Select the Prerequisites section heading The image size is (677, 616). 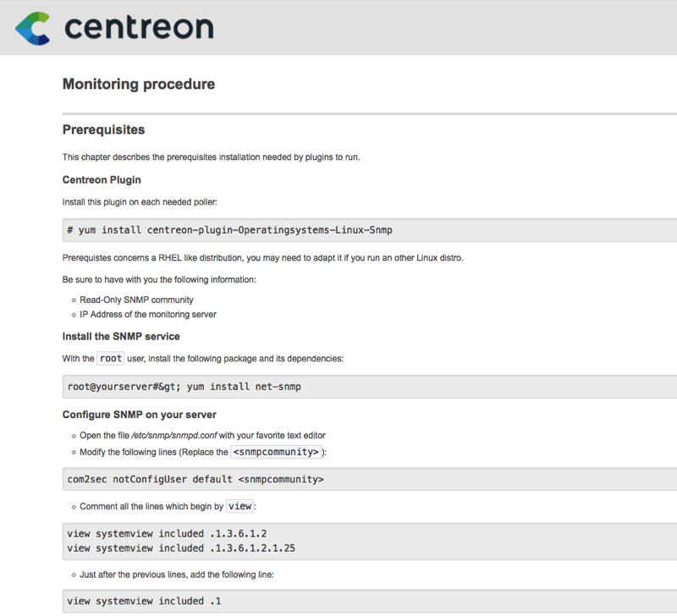click(103, 130)
